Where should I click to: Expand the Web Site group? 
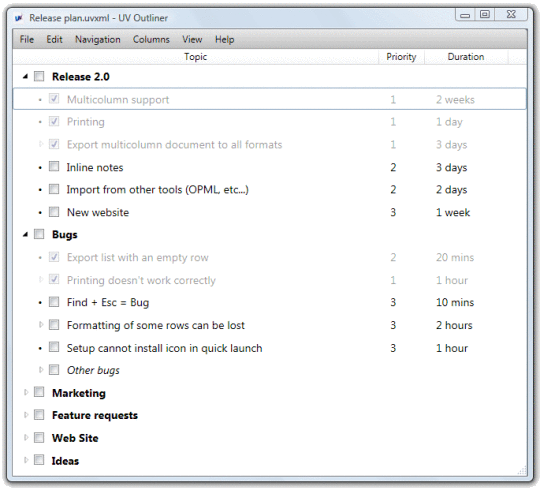click(x=25, y=438)
